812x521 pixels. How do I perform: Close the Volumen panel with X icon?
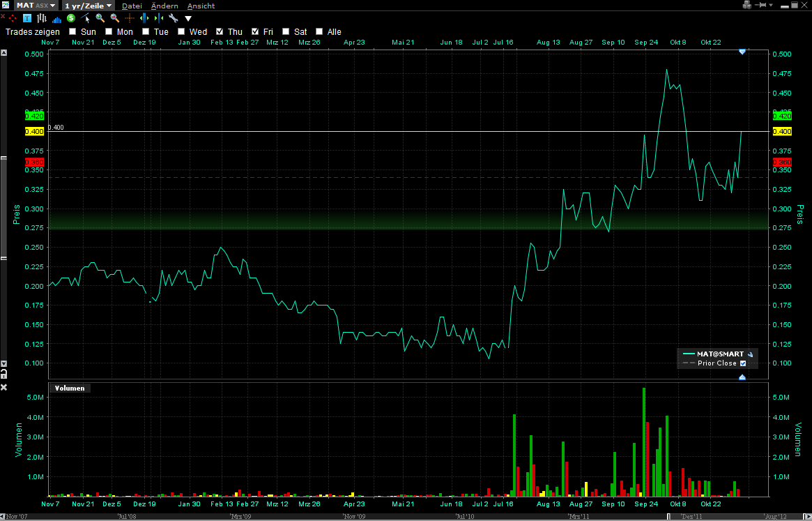tap(3, 388)
